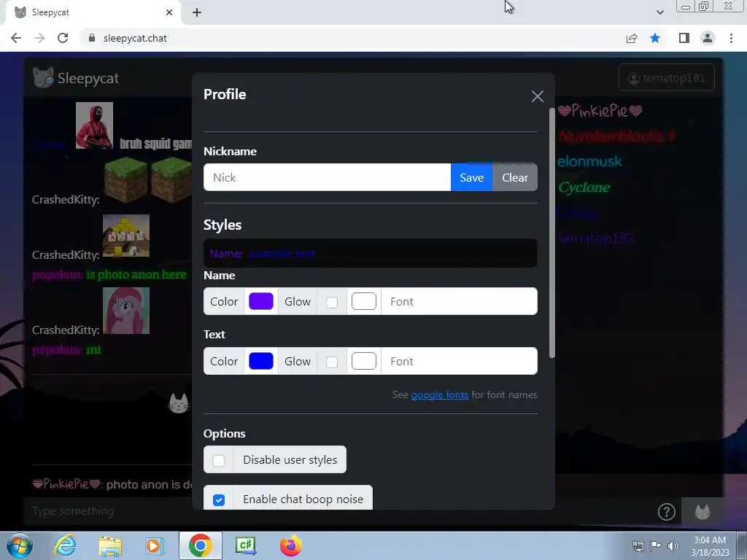Focus the Type something chat input
This screenshot has width=747, height=560.
point(333,511)
